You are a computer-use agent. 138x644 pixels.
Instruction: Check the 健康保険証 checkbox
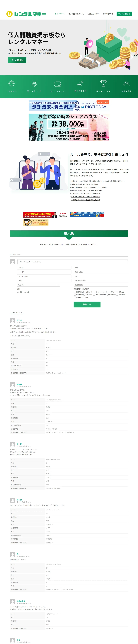(107, 295)
